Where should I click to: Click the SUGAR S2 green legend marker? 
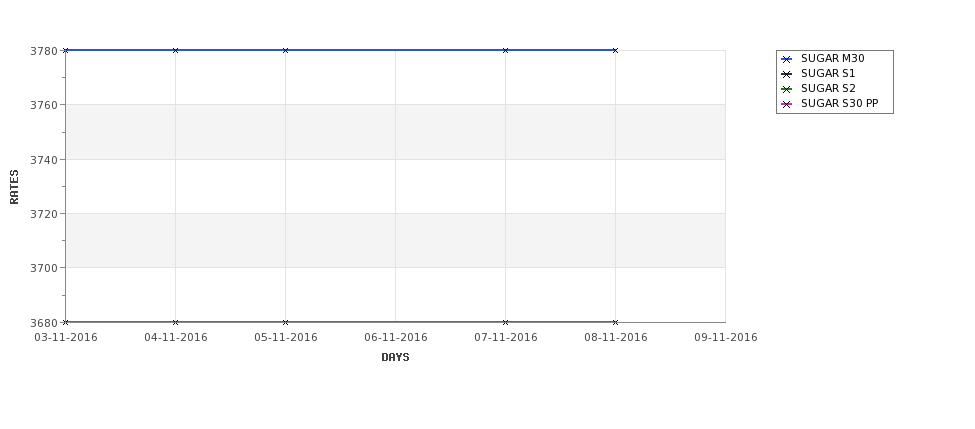(786, 89)
